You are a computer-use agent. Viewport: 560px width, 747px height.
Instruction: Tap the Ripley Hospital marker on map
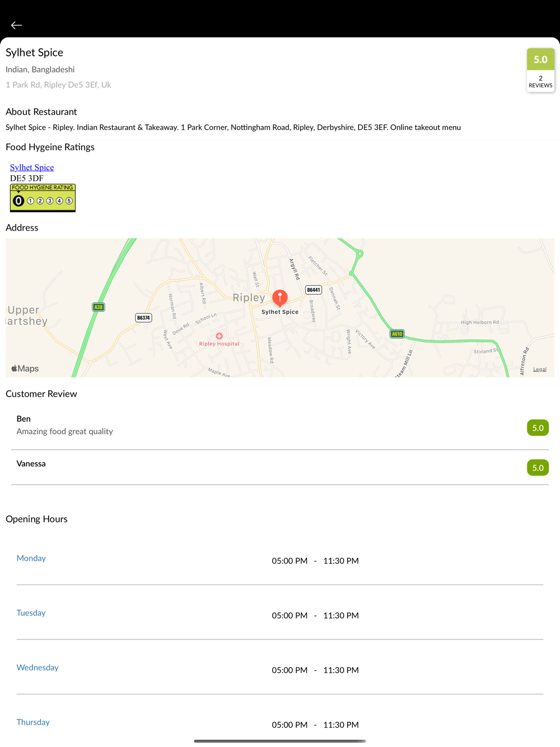point(219,337)
